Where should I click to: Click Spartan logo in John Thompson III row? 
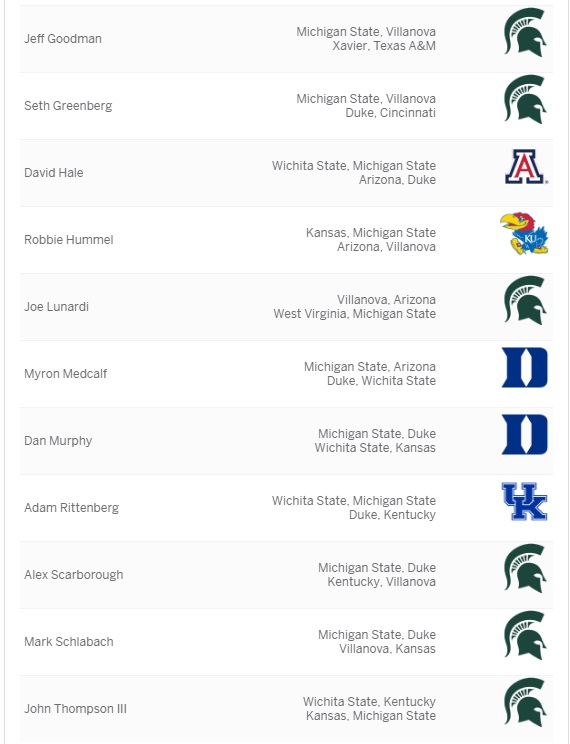tap(525, 702)
